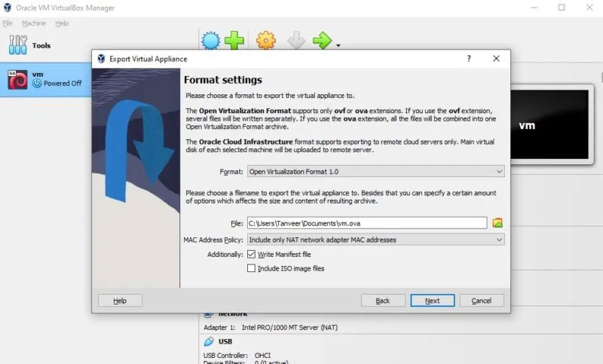Click the Adapter 1 Intel PRO/1000 text

click(271, 328)
